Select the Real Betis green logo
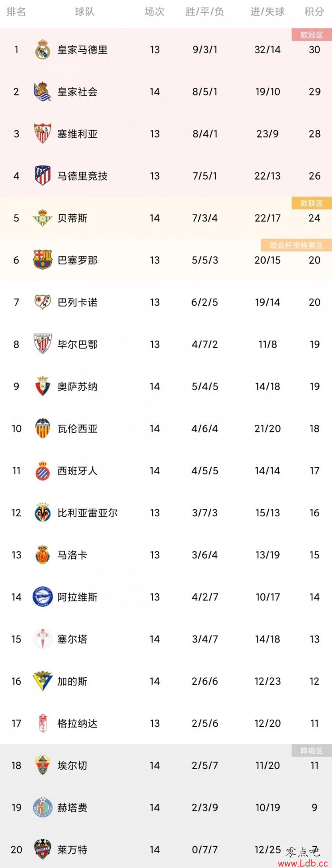Screen dimensions: 332x868 43,218
